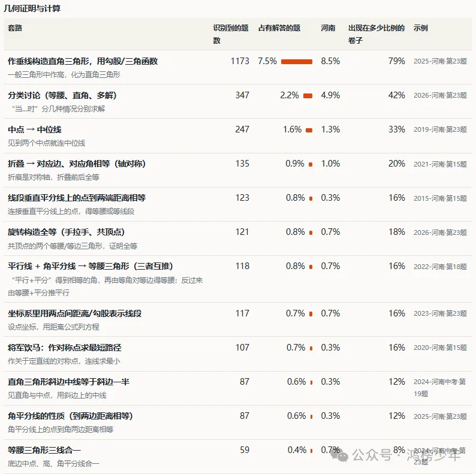Click the paper ratio value '18%'
476x474 pixels.
pyautogui.click(x=397, y=232)
